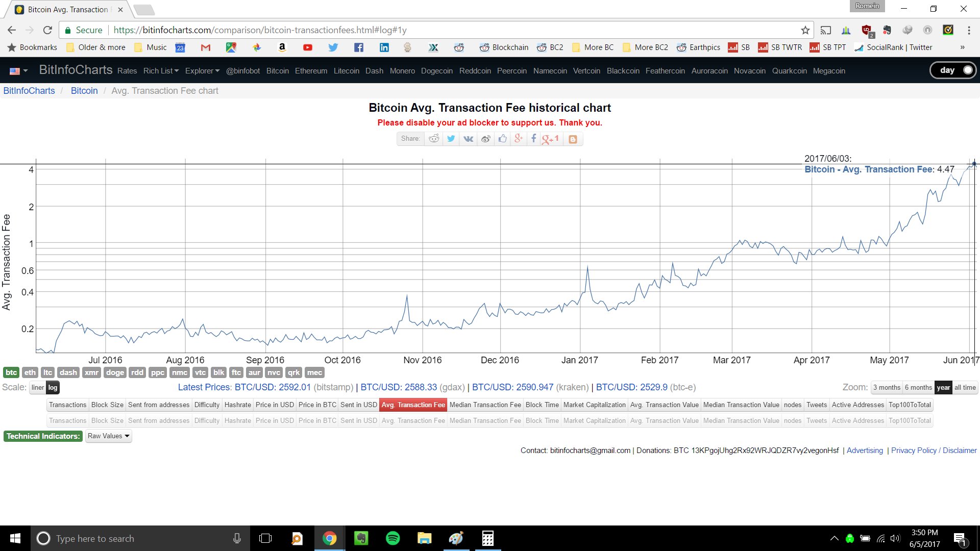Toggle ltc coin on chart
This screenshot has height=551, width=980.
point(47,372)
